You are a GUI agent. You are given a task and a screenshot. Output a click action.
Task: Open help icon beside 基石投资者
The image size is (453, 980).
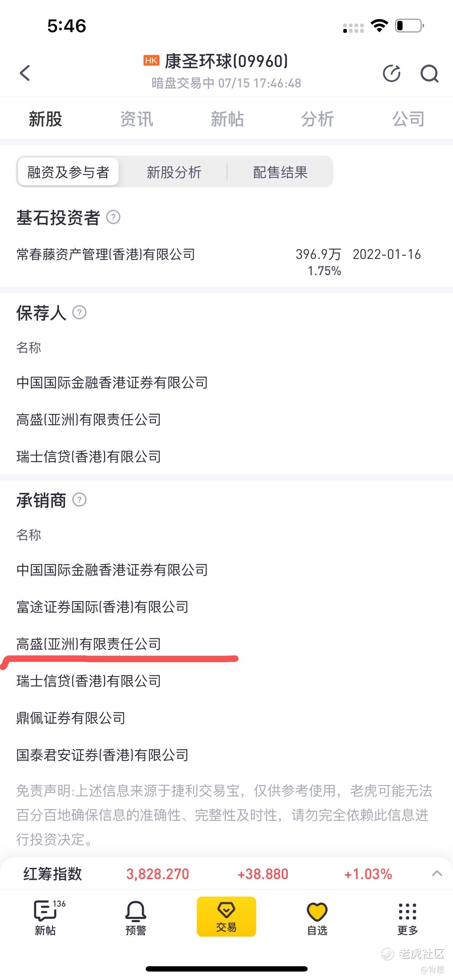click(x=113, y=217)
